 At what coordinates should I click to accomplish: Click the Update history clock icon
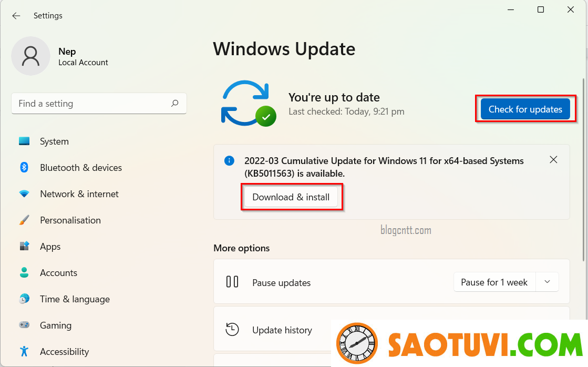point(232,330)
